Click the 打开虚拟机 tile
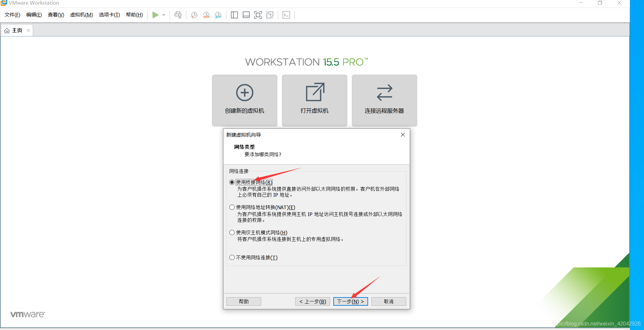The width and height of the screenshot is (644, 330). 315,100
